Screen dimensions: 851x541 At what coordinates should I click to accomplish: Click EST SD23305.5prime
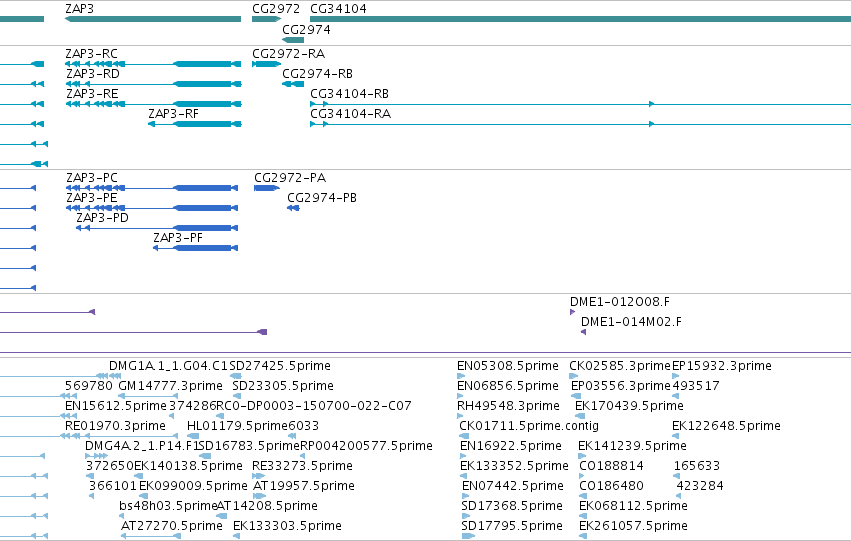(x=283, y=386)
